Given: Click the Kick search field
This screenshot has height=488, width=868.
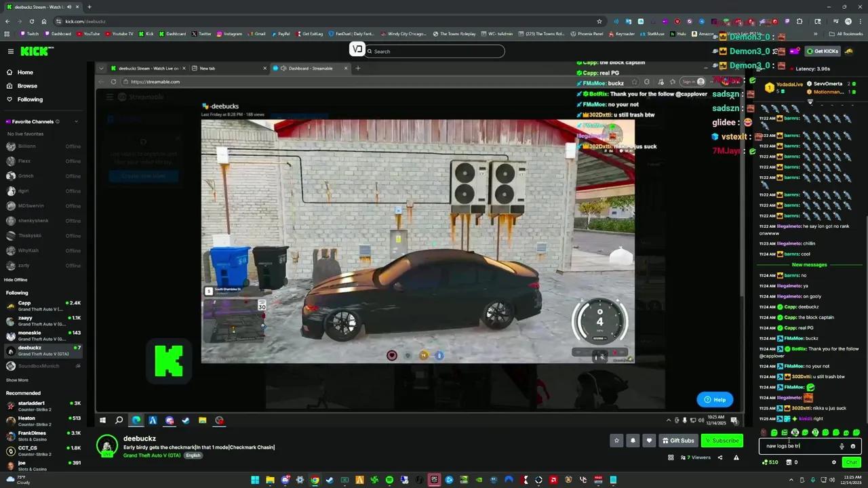Looking at the screenshot, I should [x=434, y=52].
